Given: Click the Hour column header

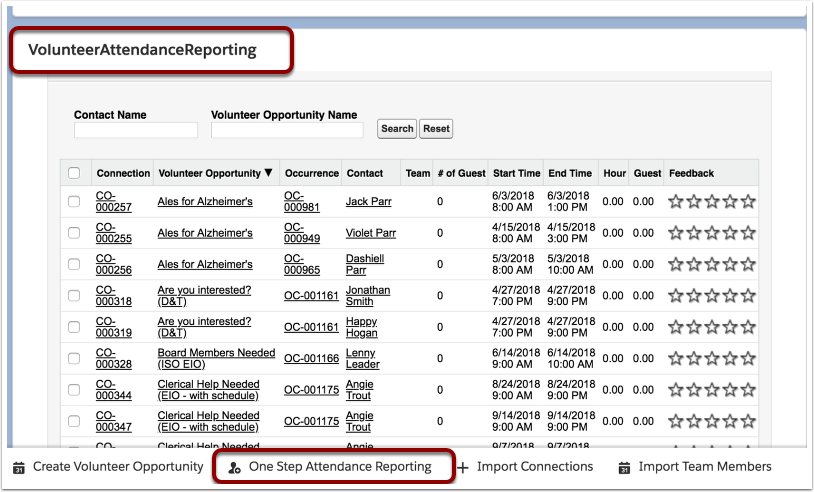Looking at the screenshot, I should pyautogui.click(x=615, y=173).
